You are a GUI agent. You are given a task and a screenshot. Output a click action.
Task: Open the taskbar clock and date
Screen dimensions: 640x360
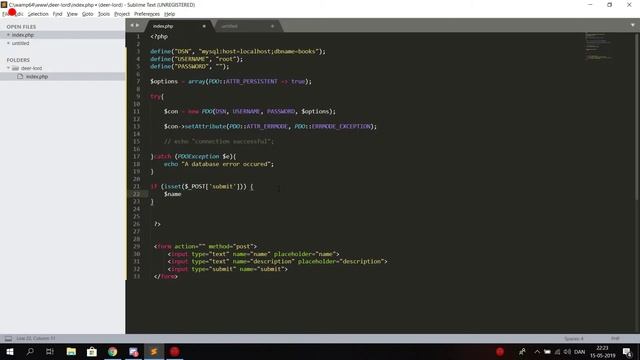pos(602,351)
